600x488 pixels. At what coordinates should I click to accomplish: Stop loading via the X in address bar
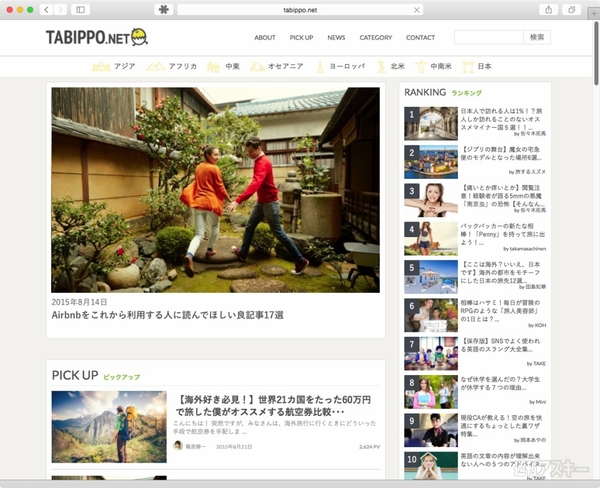417,10
